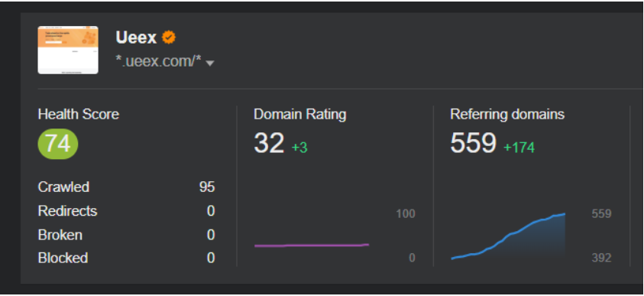The image size is (644, 296).
Task: Open the Referring domains heading
Action: point(507,114)
